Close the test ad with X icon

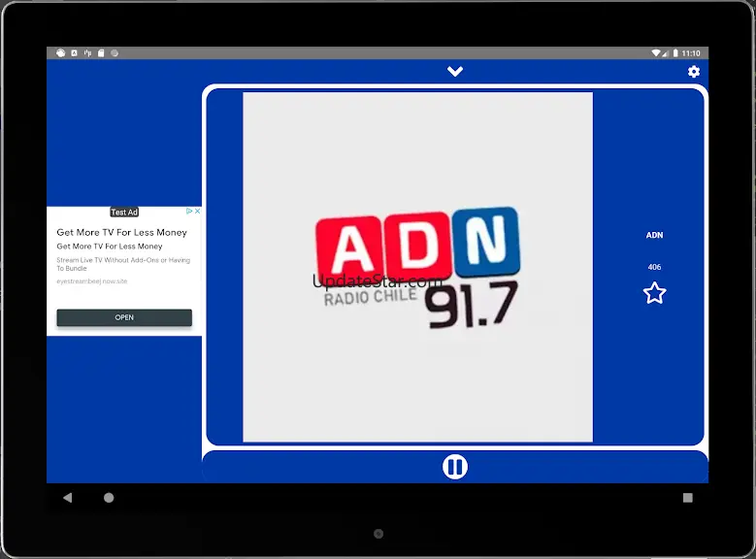[197, 212]
